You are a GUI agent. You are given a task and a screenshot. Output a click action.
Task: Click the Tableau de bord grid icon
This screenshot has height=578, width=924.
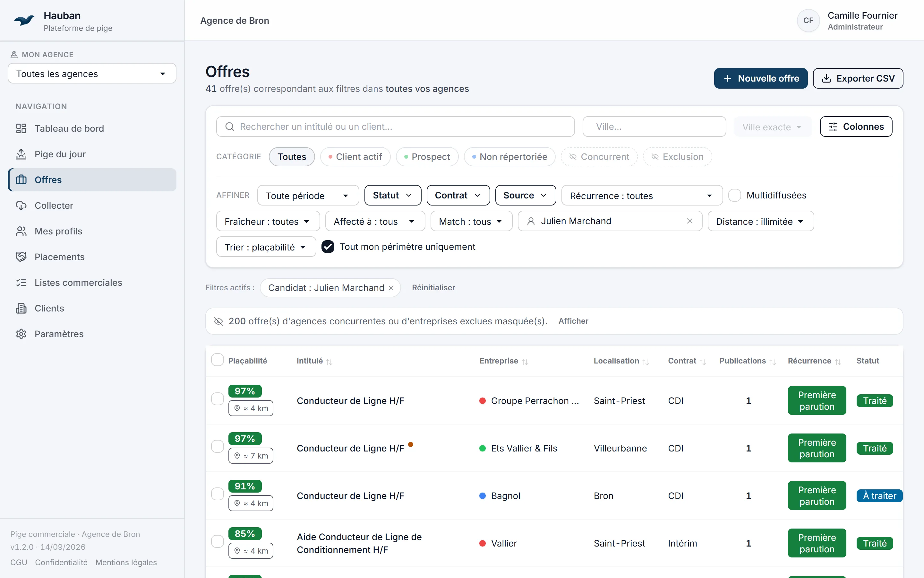(21, 128)
